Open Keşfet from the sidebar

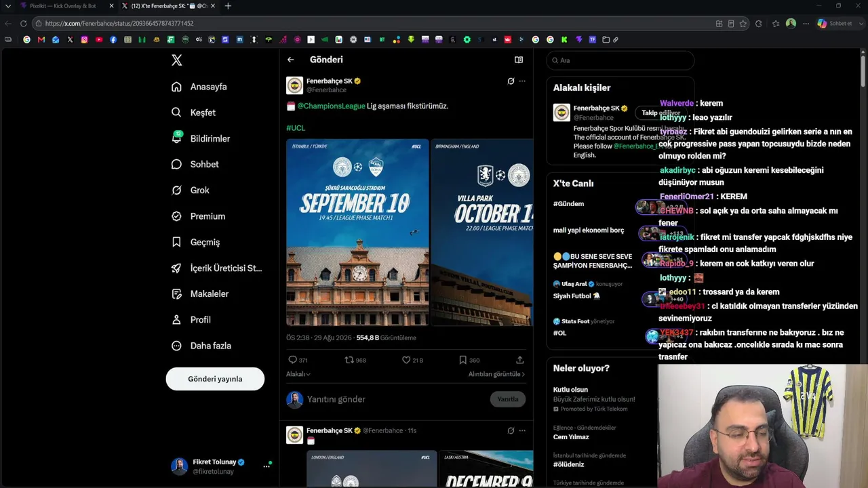click(x=193, y=113)
